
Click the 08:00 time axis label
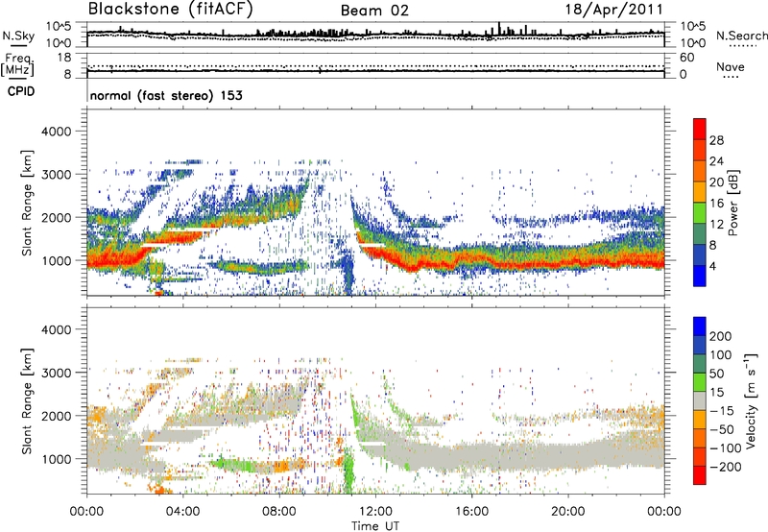click(x=279, y=512)
